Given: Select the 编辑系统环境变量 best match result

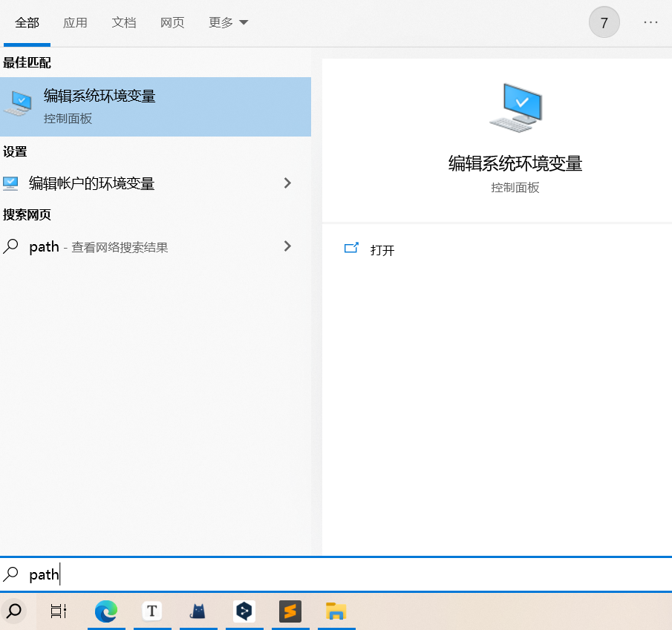Looking at the screenshot, I should tap(155, 107).
